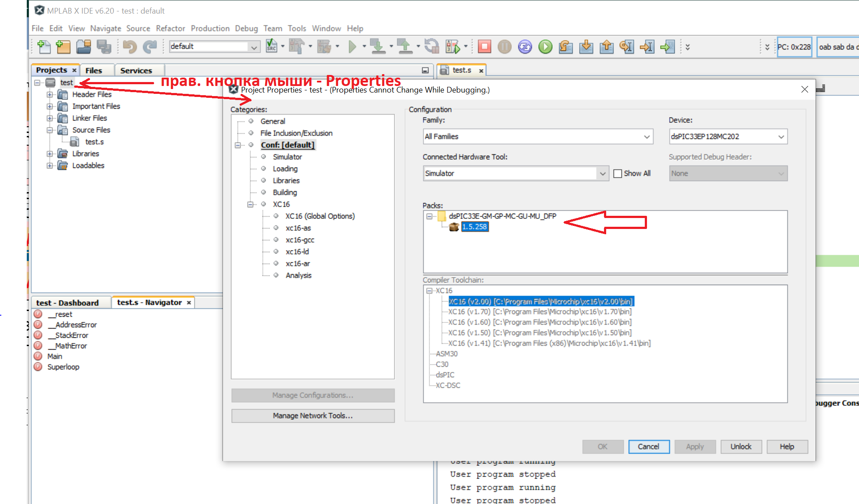Close the test.s editor tab

pos(481,71)
